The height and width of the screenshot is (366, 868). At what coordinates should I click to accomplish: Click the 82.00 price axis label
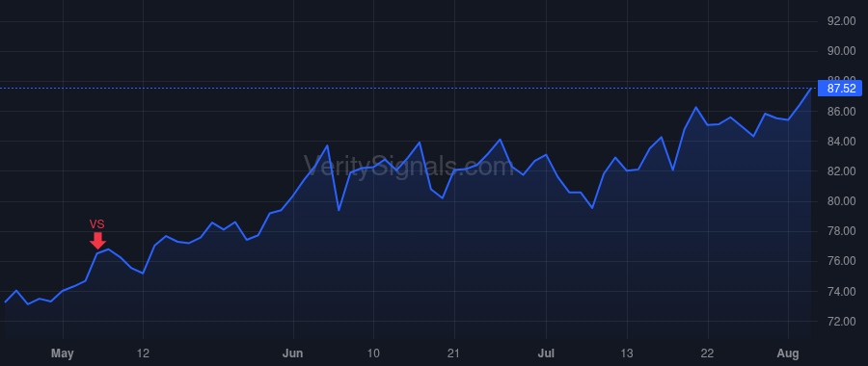click(841, 171)
